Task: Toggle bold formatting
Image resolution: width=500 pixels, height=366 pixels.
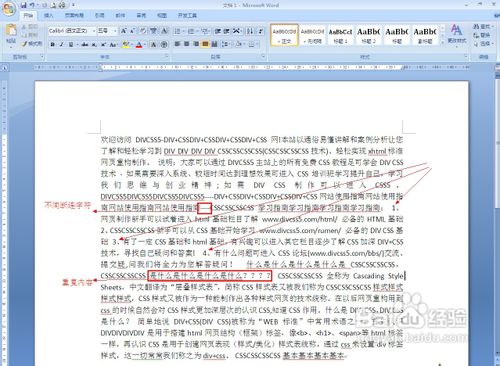Action: coord(52,44)
